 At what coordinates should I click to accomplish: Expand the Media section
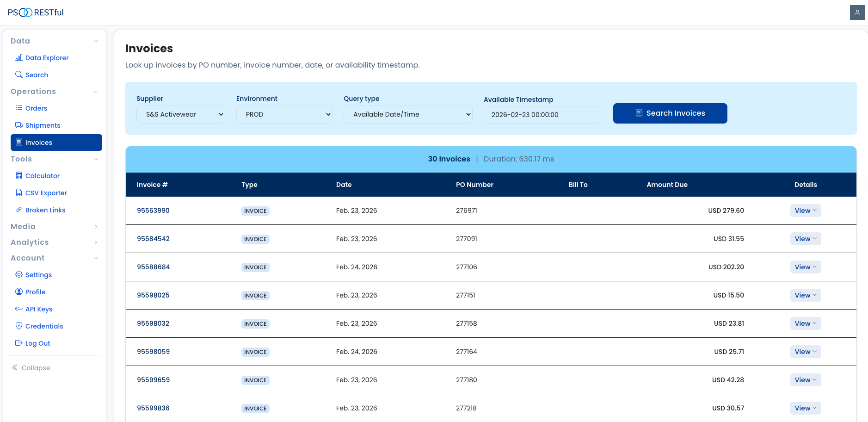pos(96,227)
